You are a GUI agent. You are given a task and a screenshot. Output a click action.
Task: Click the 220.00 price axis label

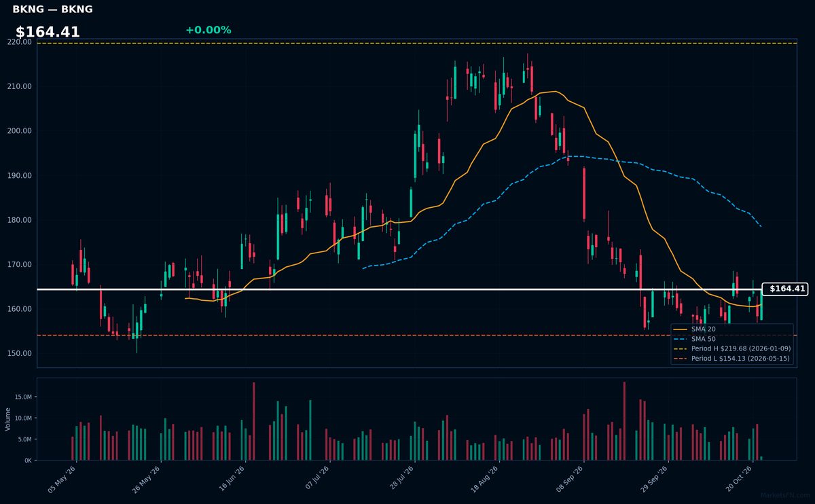coord(20,42)
